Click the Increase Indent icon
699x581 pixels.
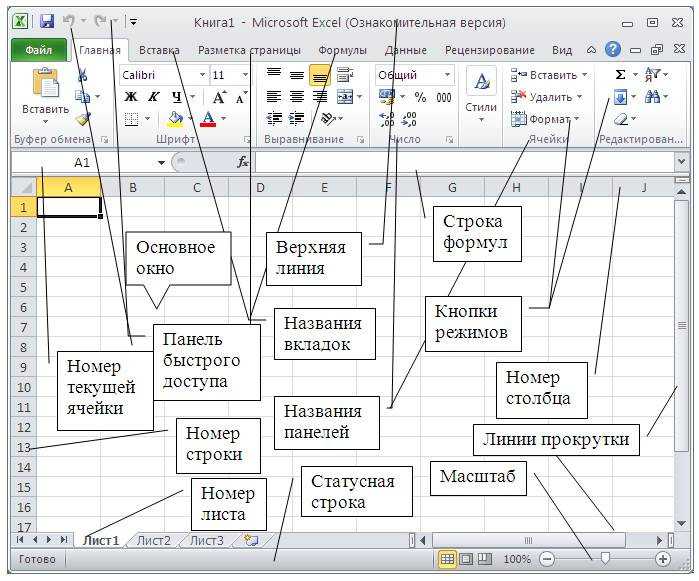tap(296, 119)
